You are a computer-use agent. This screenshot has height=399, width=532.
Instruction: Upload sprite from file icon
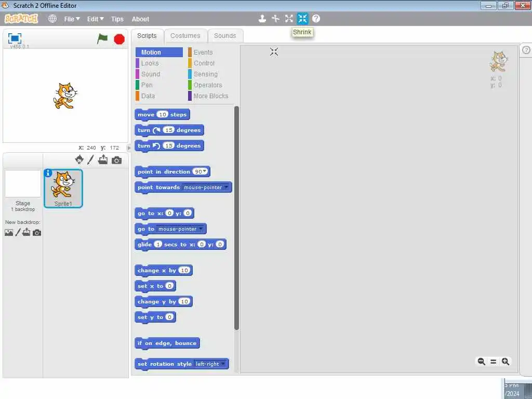pos(103,159)
